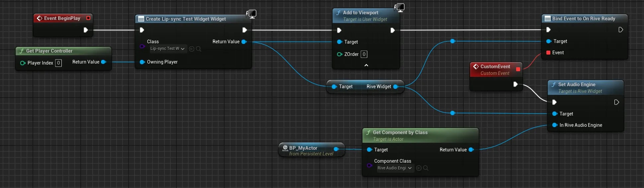Click the Class pin on Create Widget node

coord(142,46)
